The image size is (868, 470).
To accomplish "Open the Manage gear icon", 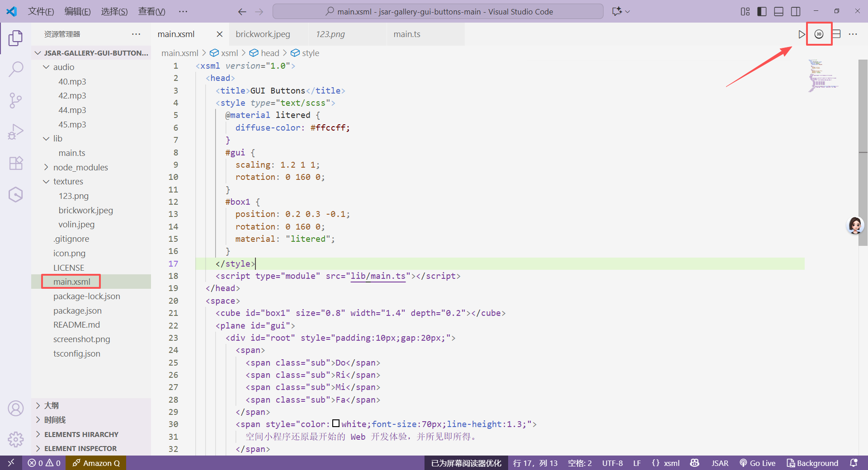I will tap(15, 439).
